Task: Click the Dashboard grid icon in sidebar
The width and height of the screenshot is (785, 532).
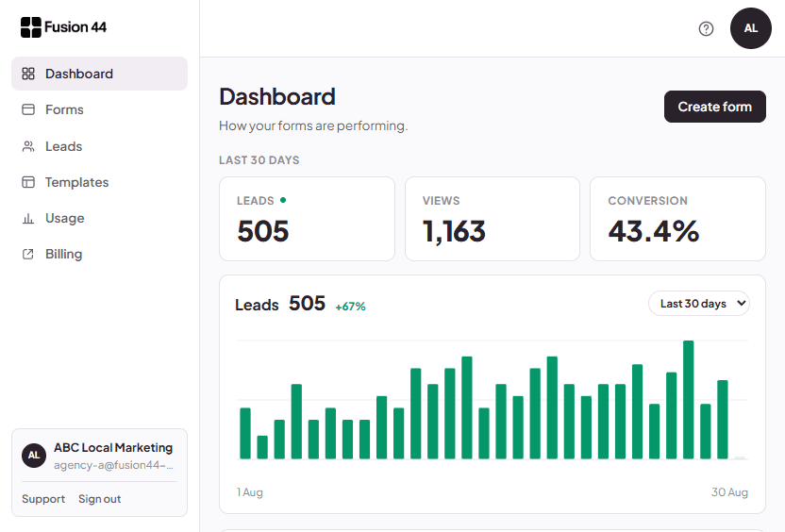Action: (x=28, y=74)
